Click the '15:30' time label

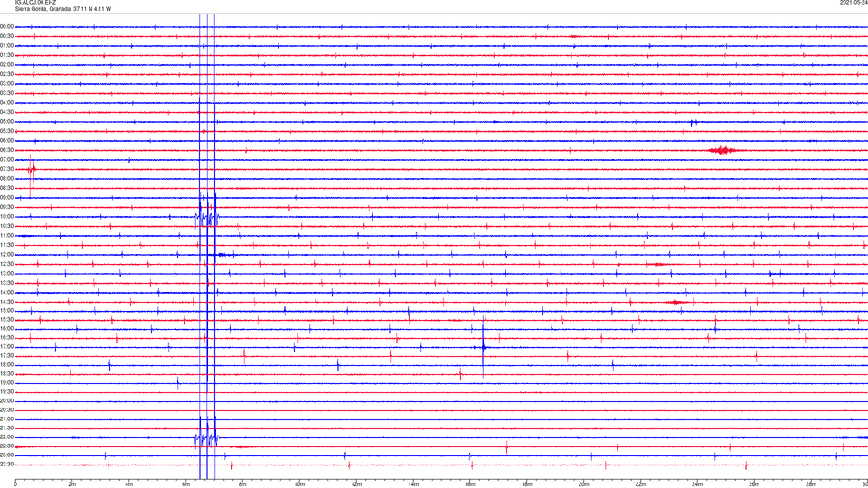tap(6, 320)
